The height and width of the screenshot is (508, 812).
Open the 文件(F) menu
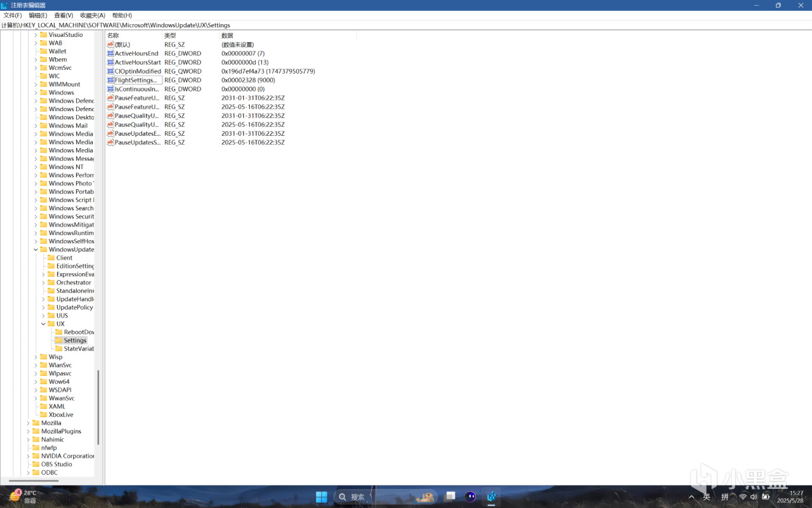[13, 15]
